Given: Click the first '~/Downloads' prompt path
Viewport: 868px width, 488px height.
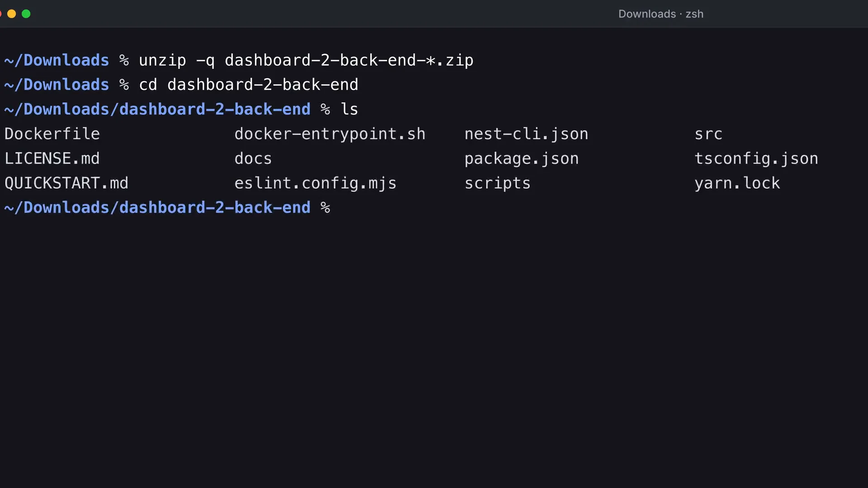Looking at the screenshot, I should [57, 60].
